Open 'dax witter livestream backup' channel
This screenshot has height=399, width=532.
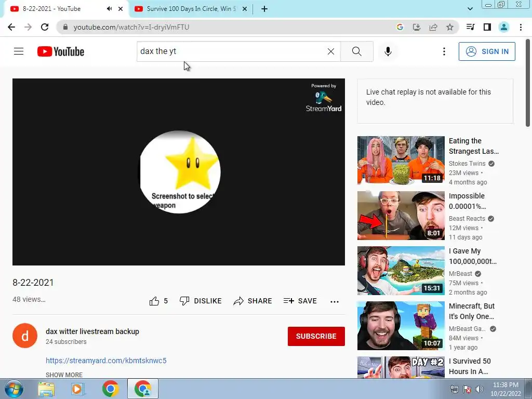pos(92,331)
